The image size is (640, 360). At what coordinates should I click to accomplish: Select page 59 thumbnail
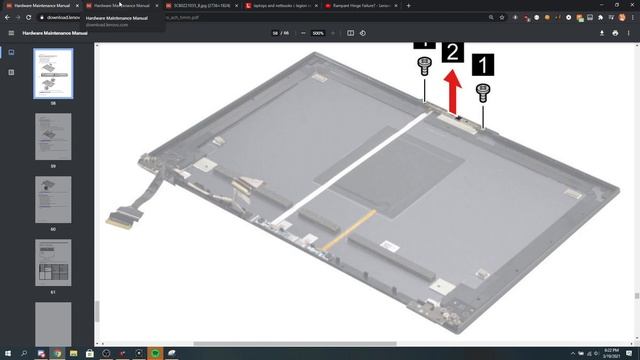click(x=53, y=137)
